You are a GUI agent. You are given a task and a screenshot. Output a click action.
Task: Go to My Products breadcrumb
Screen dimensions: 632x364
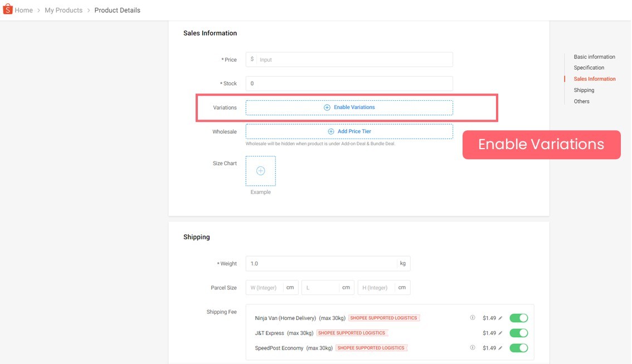(64, 10)
